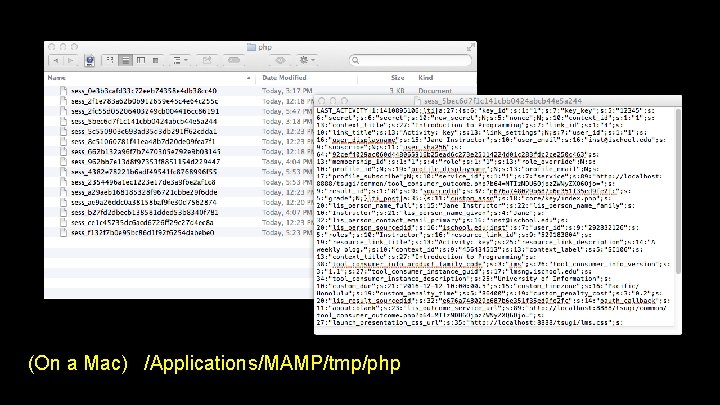Toggle sort direction arrow on the Name column
This screenshot has height=405, width=720.
(249, 78)
